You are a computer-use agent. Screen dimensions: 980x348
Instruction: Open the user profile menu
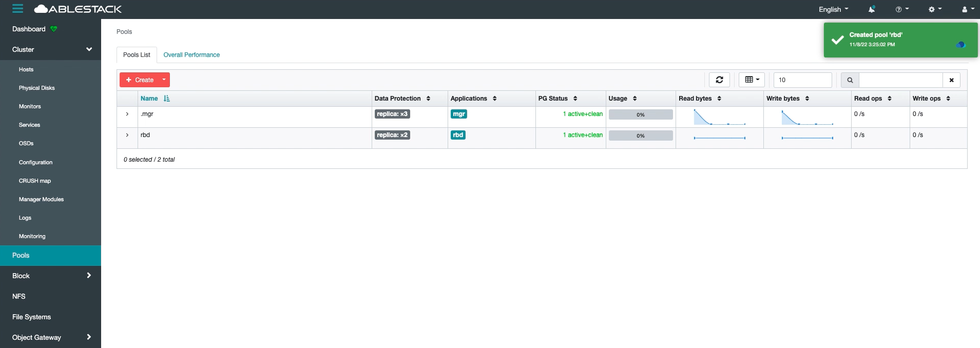click(967, 9)
